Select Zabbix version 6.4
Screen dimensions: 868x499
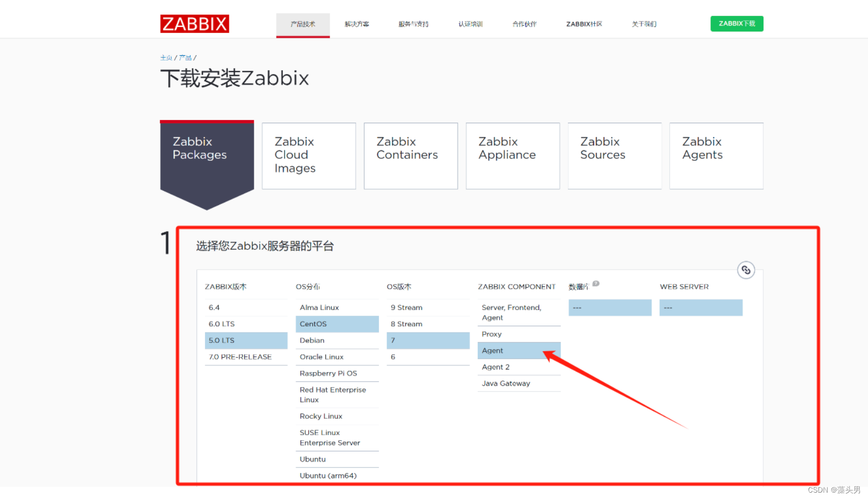pos(246,308)
